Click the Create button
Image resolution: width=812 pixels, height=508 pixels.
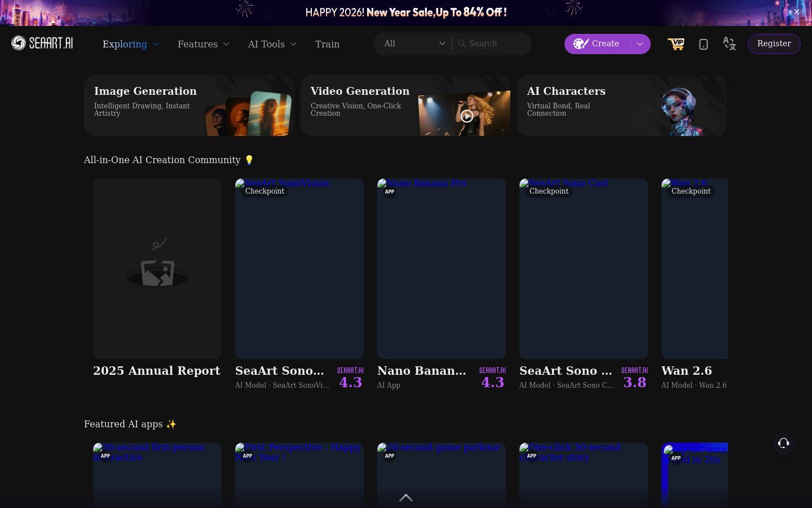[x=598, y=43]
